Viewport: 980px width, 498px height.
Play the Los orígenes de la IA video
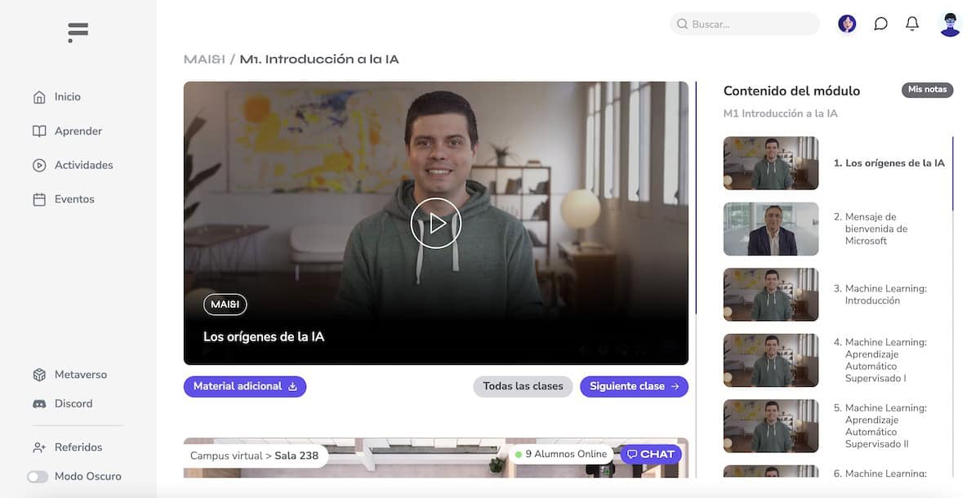(x=436, y=223)
